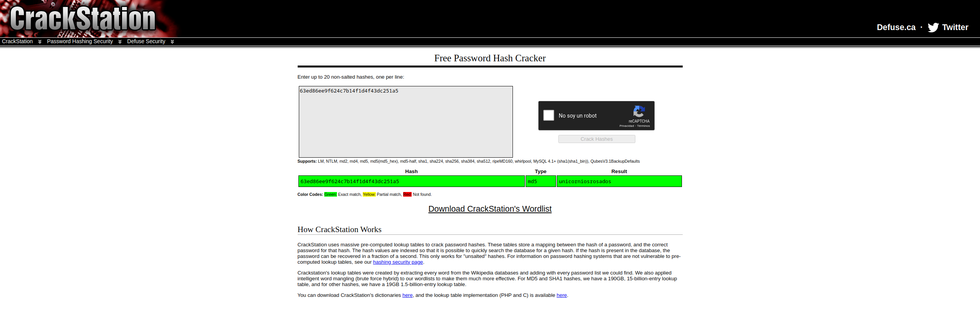
Task: Click the unicorniosrosados result cell
Action: [619, 181]
